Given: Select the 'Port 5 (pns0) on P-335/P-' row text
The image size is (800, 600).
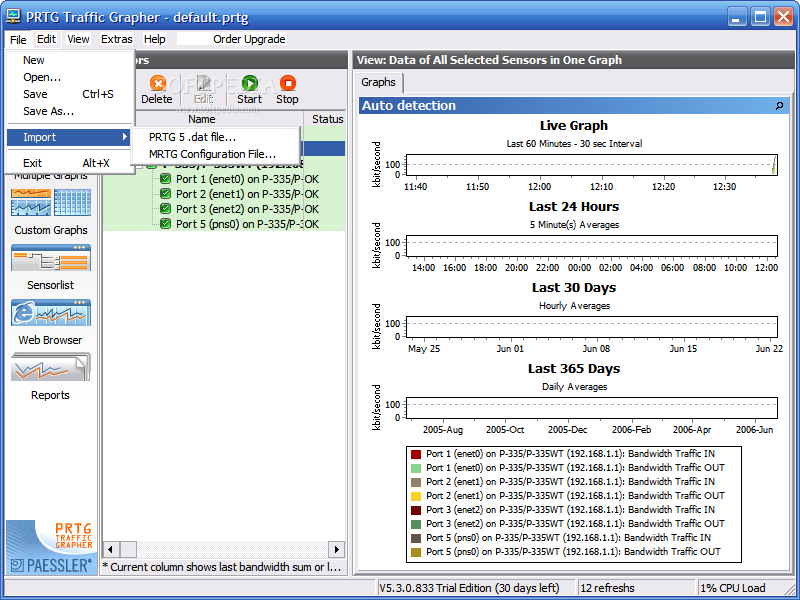Looking at the screenshot, I should [x=239, y=223].
